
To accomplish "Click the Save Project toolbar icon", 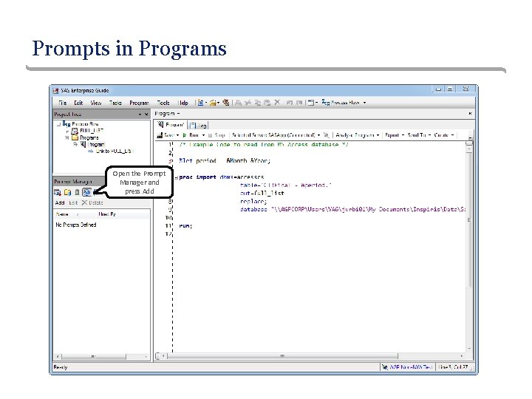I will [x=225, y=103].
